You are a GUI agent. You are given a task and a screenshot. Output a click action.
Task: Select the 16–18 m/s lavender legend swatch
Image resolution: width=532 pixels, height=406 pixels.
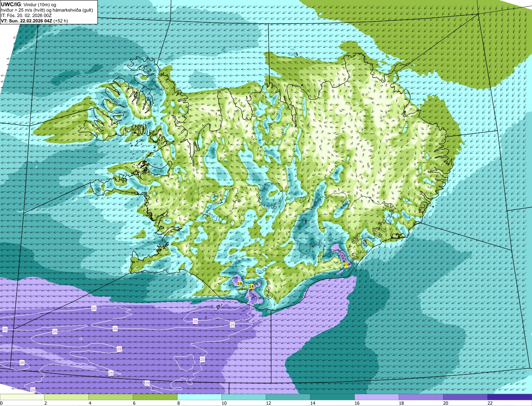(377, 397)
